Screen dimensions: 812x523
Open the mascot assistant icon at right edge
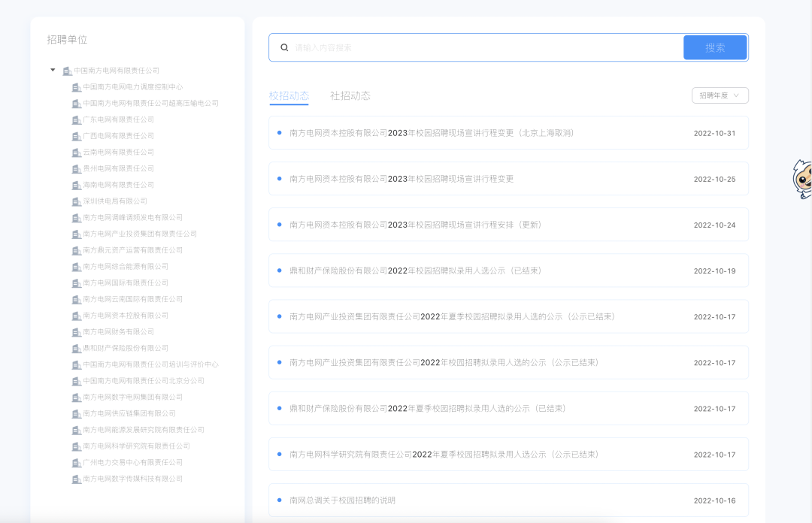click(802, 179)
